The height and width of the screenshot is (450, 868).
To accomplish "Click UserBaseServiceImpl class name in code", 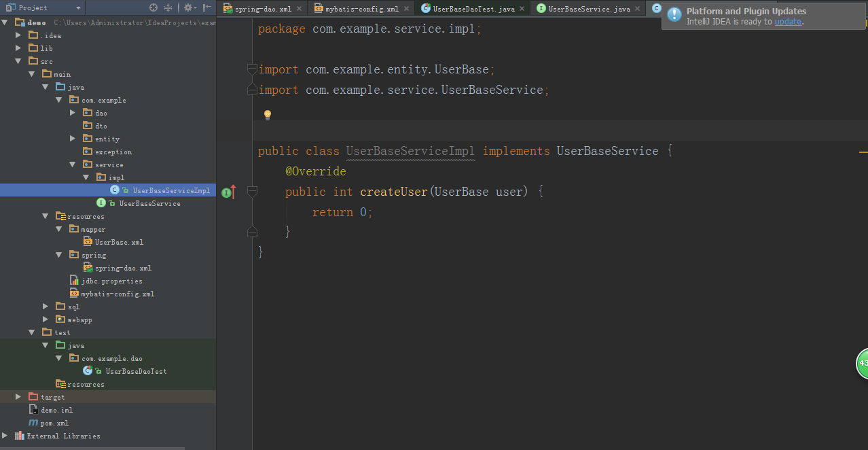I will [x=411, y=152].
